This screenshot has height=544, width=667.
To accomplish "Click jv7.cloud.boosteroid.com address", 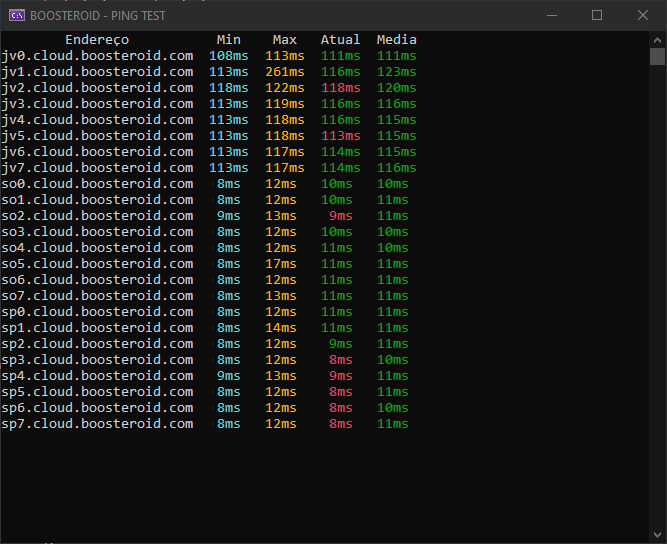I will 97,168.
